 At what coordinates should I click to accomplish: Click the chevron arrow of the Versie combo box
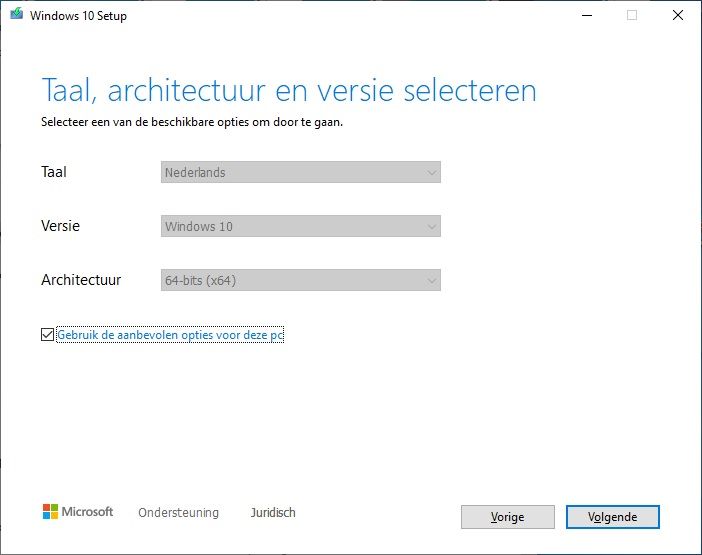coord(431,227)
